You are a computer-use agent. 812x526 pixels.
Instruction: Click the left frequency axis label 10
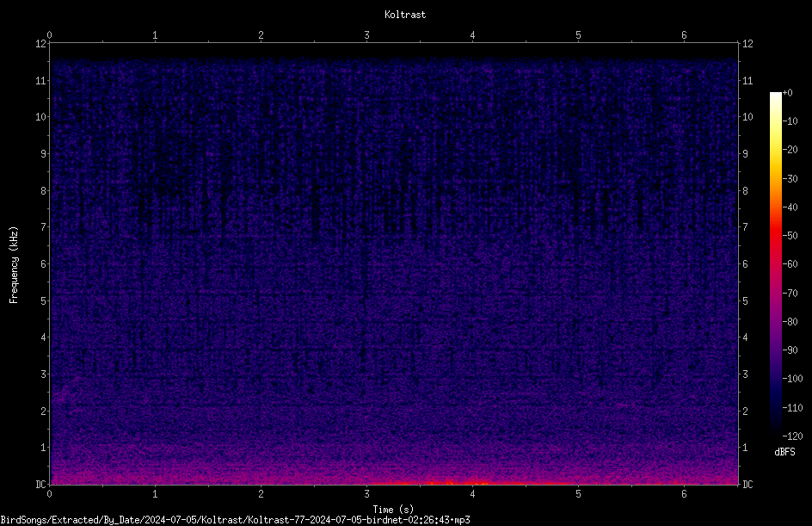(41, 116)
